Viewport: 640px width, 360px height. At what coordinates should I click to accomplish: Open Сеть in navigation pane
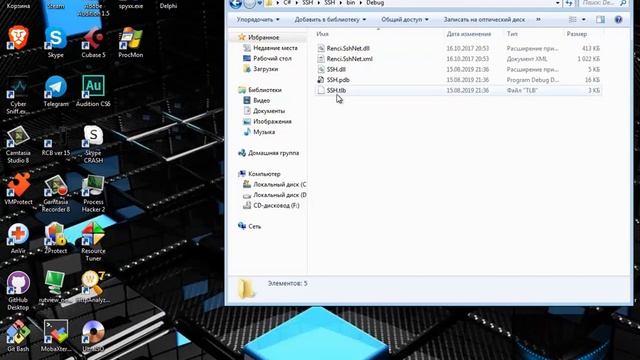pyautogui.click(x=254, y=227)
